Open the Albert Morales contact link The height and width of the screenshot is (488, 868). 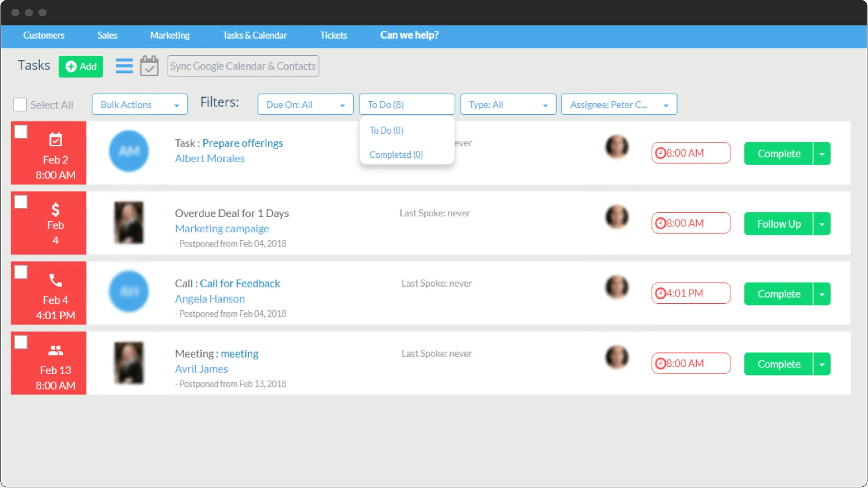pyautogui.click(x=209, y=158)
